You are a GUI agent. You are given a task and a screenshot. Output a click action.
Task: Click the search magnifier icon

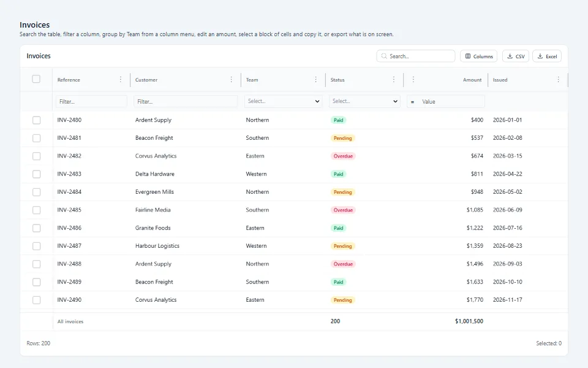[x=384, y=56]
